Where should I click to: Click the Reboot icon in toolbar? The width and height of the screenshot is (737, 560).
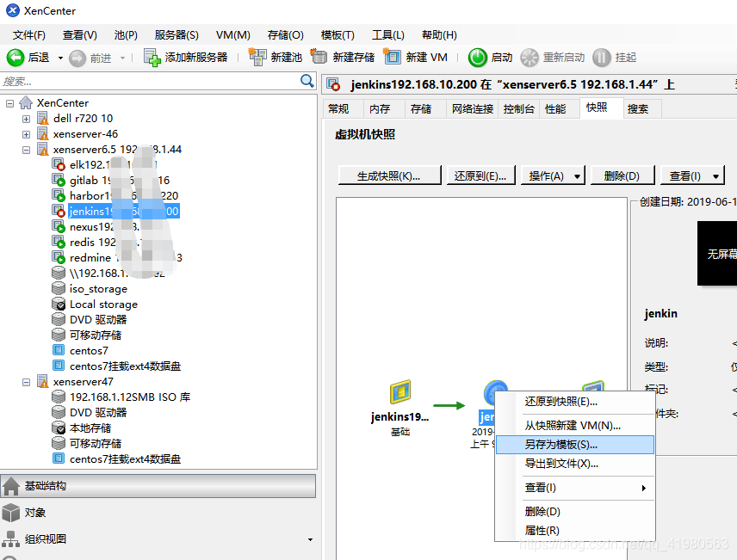530,58
